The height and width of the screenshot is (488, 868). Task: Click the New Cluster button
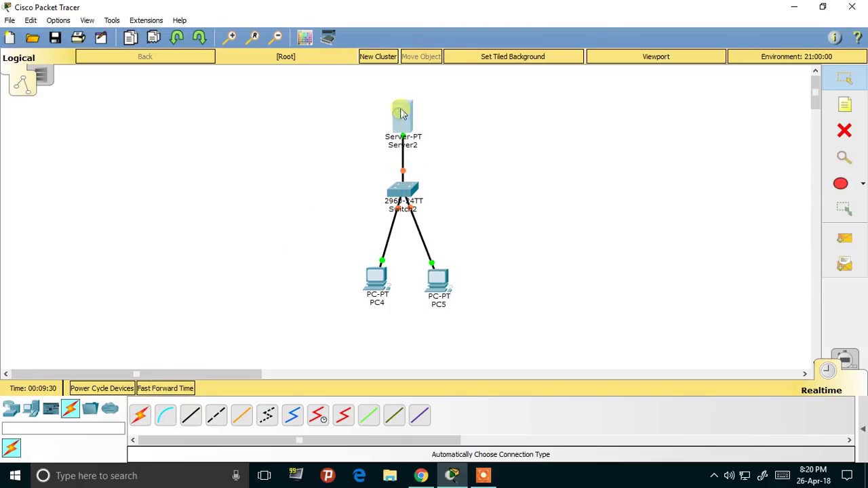tap(378, 56)
